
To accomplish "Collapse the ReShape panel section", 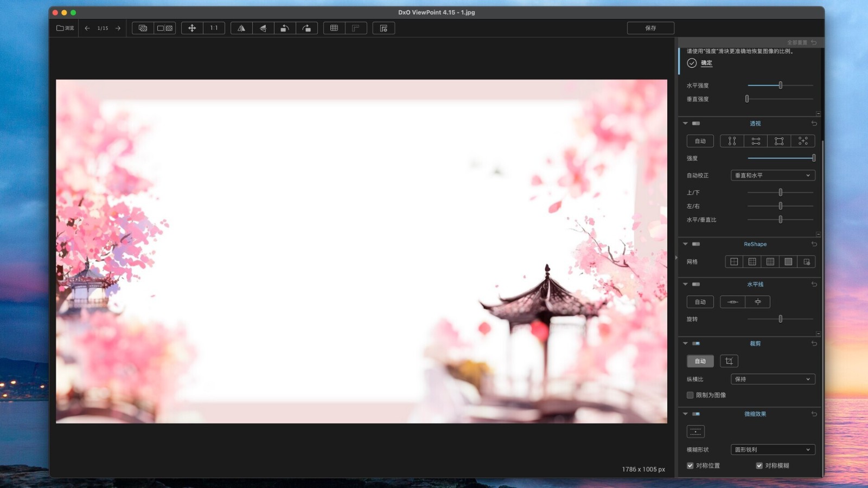I will [685, 245].
